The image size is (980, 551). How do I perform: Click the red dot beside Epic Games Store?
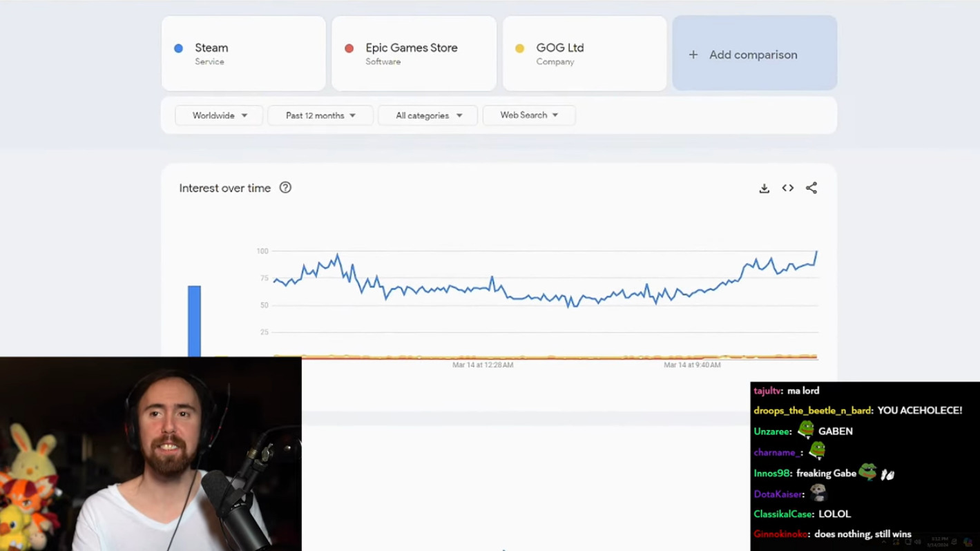tap(349, 48)
